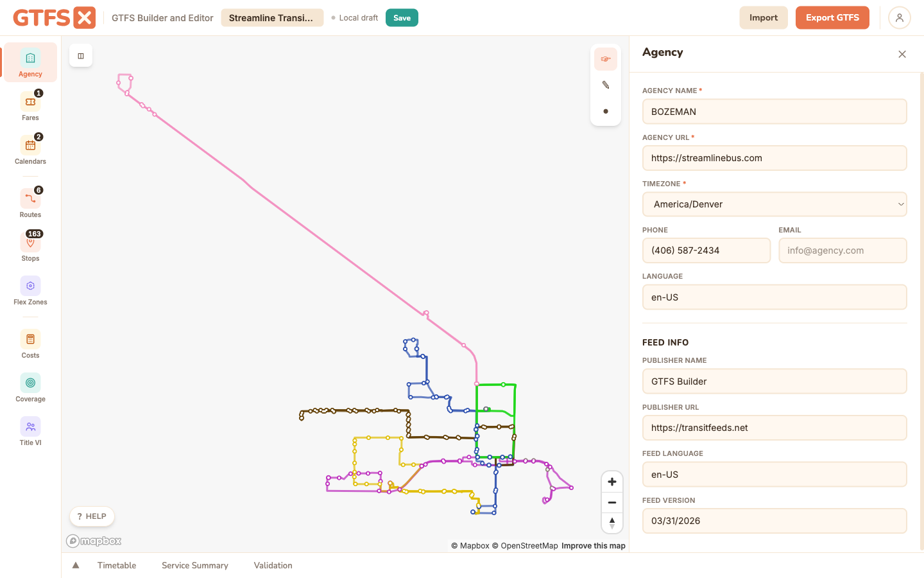The height and width of the screenshot is (578, 924).
Task: Click the Agency panel scrollbar
Action: [922, 311]
